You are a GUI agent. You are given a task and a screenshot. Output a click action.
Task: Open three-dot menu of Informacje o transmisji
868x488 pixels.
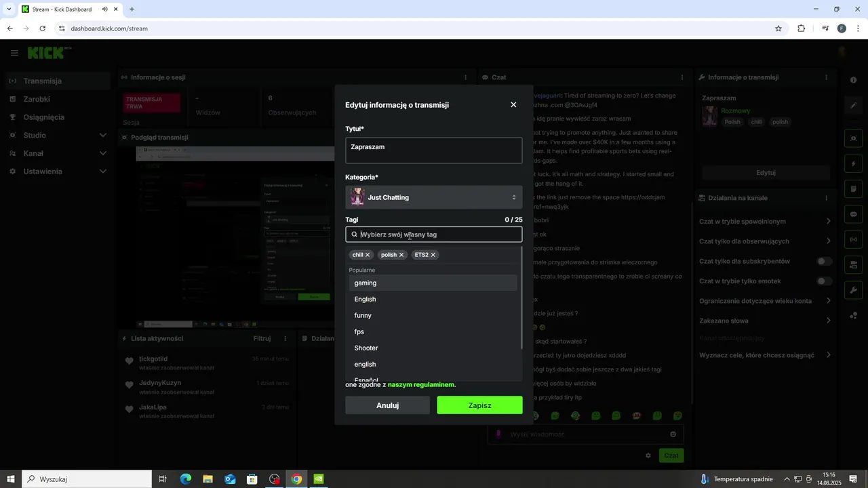[826, 77]
